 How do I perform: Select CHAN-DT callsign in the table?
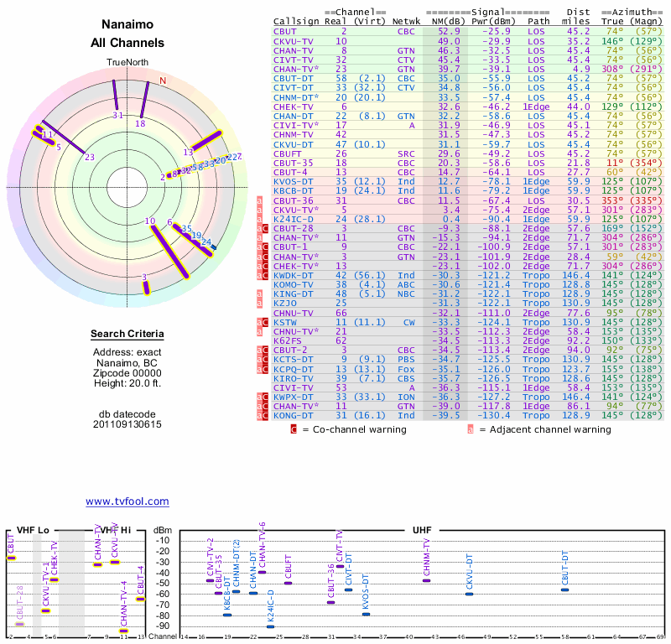click(x=293, y=116)
